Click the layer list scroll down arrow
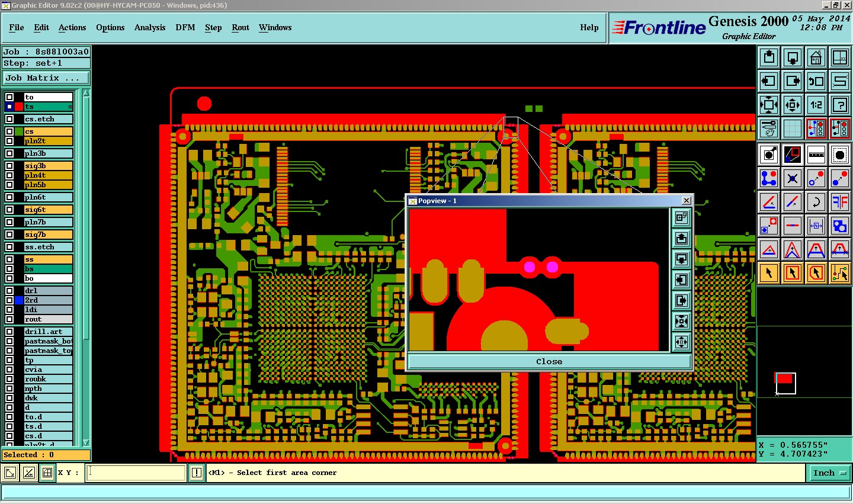This screenshot has height=504, width=853. click(86, 442)
